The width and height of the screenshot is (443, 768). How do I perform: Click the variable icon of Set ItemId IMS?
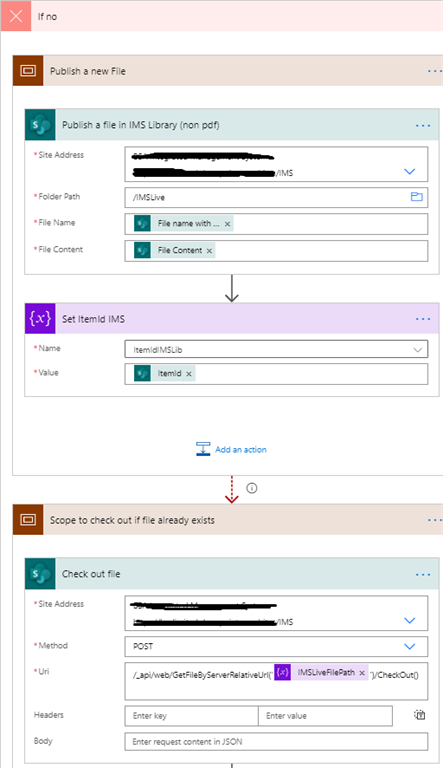(x=40, y=318)
